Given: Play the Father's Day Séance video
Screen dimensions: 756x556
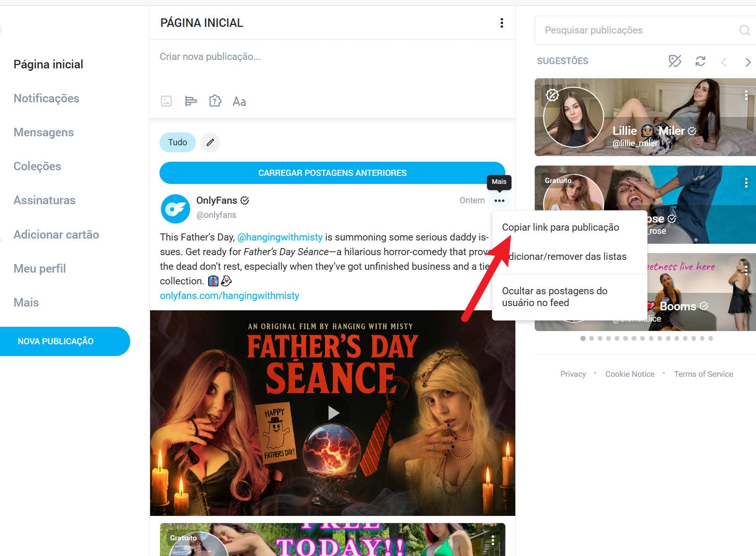Looking at the screenshot, I should 333,413.
